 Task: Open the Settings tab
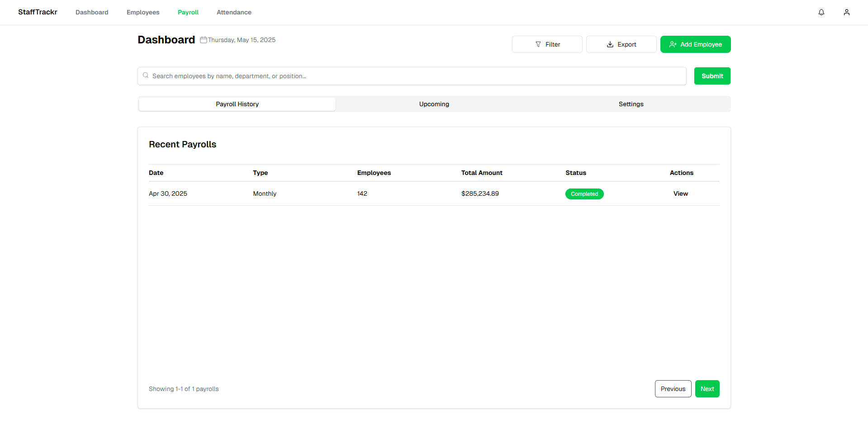(631, 104)
